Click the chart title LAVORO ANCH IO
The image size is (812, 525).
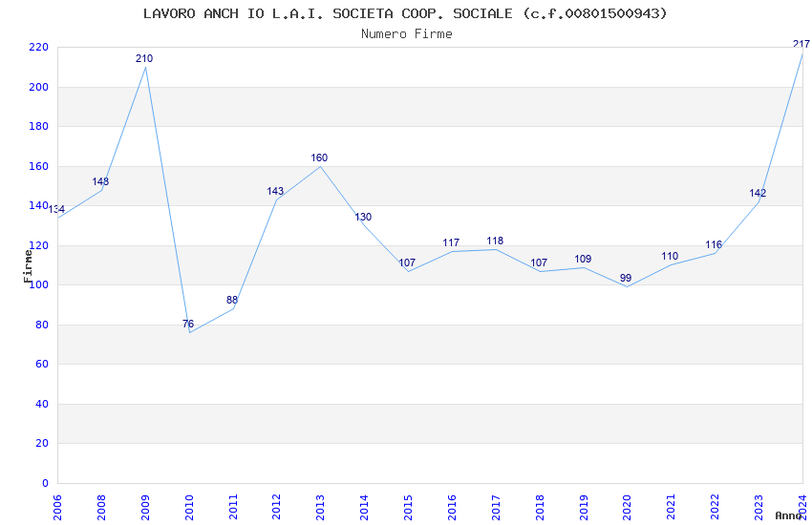pyautogui.click(x=203, y=13)
